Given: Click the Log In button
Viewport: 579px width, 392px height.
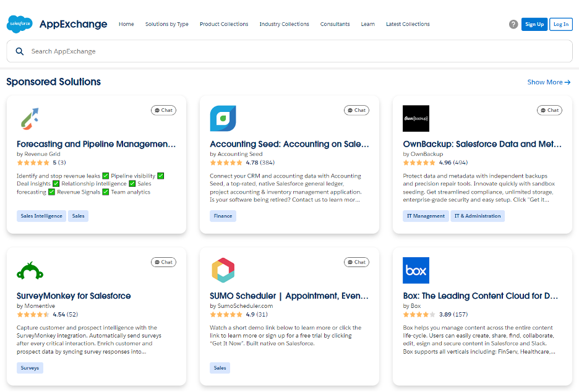Looking at the screenshot, I should (561, 24).
